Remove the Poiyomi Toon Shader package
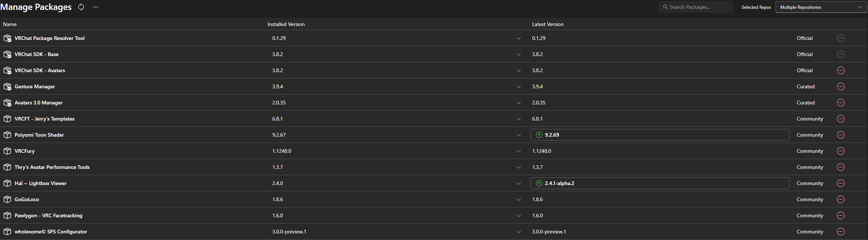The image size is (868, 240). 841,135
